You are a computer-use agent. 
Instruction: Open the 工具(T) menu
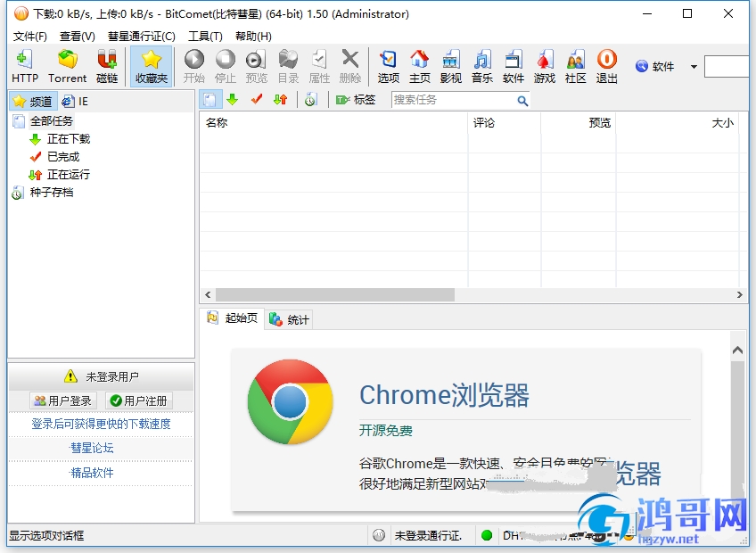(205, 37)
